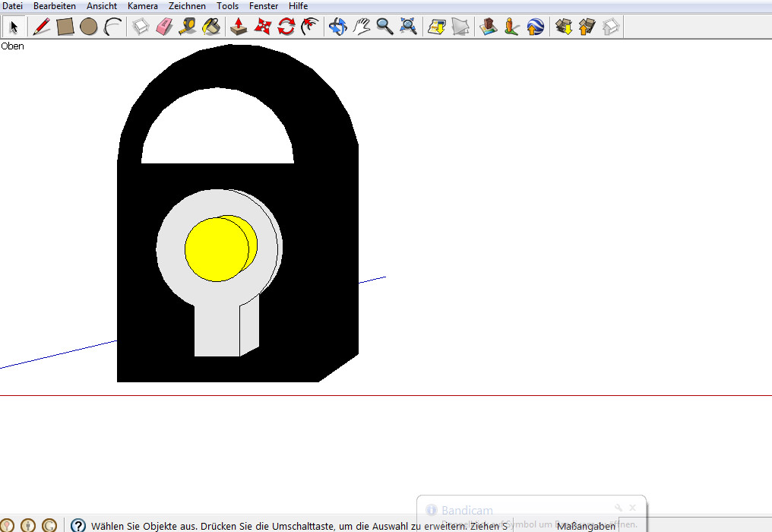Activate the Select arrow tool
The image size is (772, 532).
[x=14, y=27]
